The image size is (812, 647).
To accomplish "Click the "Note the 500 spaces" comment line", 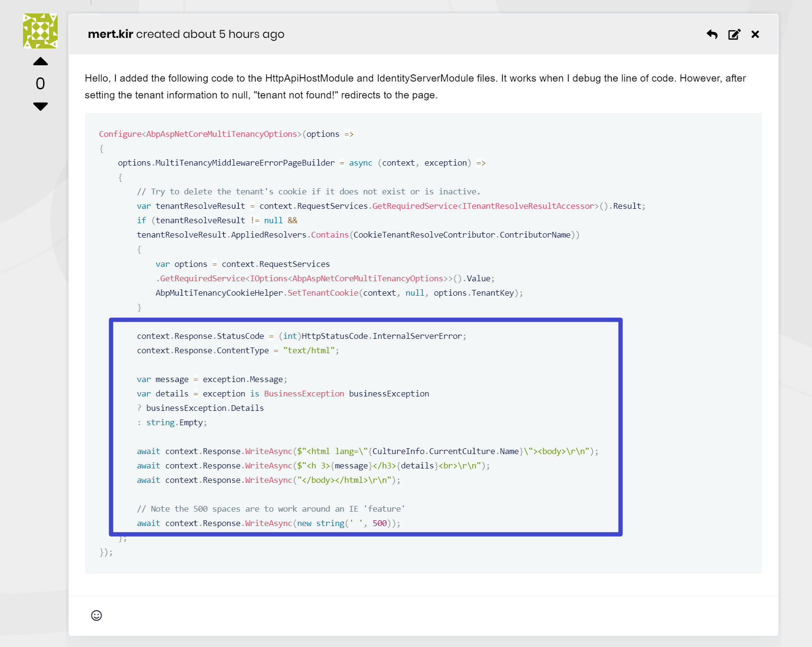I will (x=271, y=509).
